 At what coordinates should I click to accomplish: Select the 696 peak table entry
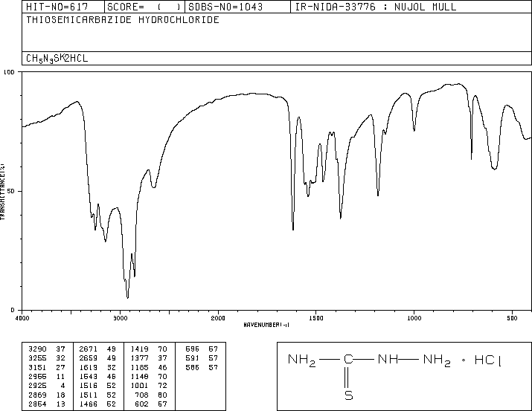coord(202,349)
